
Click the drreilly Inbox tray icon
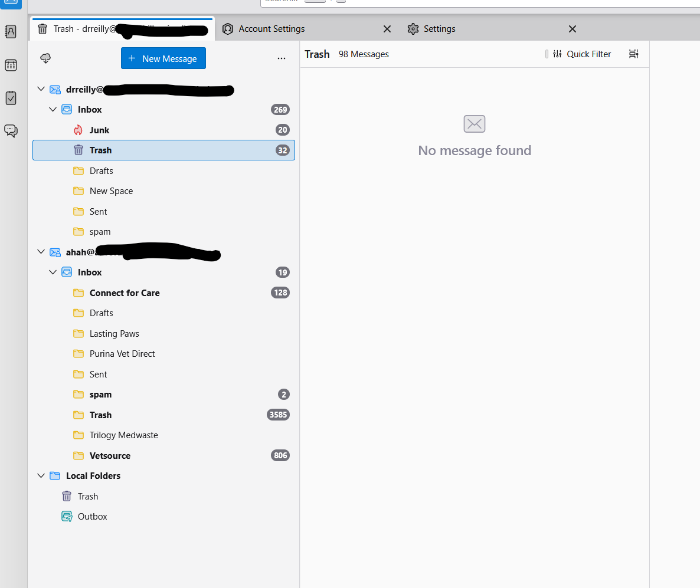pos(67,109)
